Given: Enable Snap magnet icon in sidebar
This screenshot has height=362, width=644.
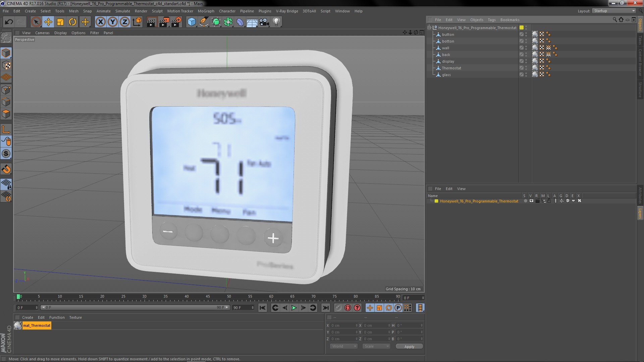Looking at the screenshot, I should [6, 169].
